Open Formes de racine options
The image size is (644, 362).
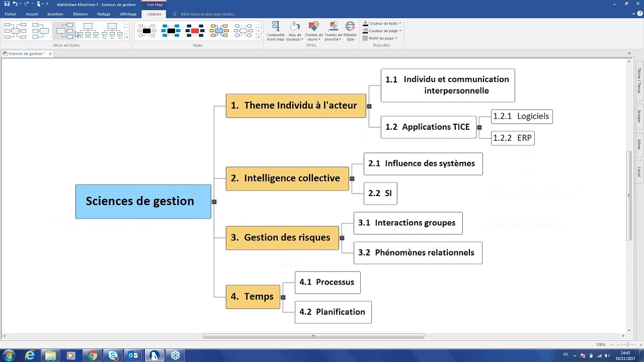tap(313, 31)
